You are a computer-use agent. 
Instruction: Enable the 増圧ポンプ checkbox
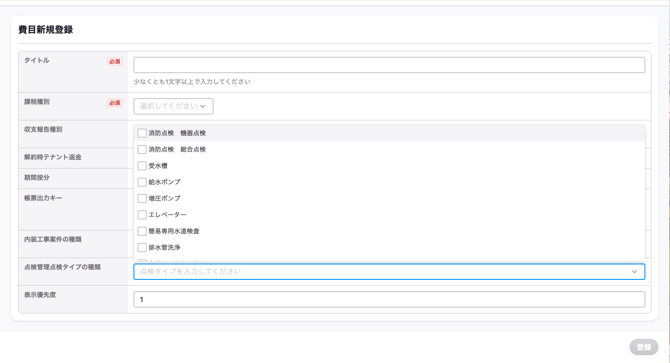click(x=142, y=199)
